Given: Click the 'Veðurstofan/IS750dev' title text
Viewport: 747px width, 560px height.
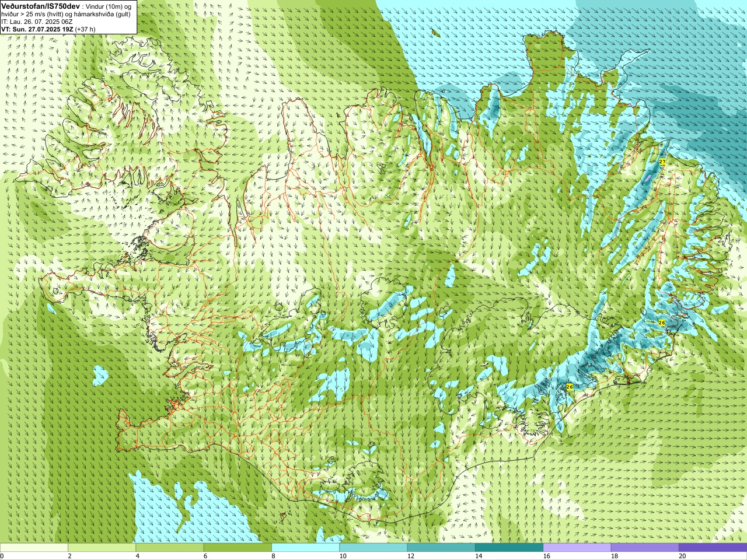Looking at the screenshot, I should [x=40, y=6].
